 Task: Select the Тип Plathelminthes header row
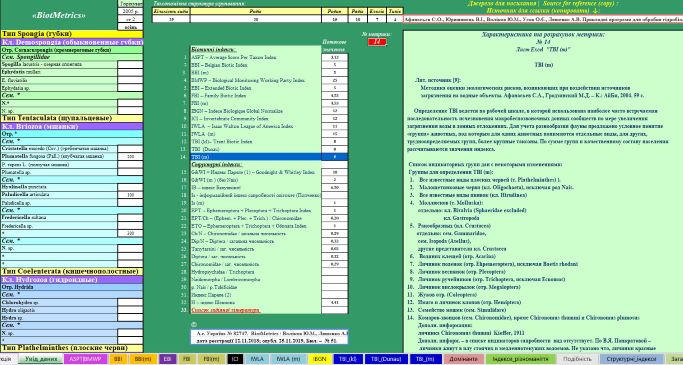click(x=71, y=348)
